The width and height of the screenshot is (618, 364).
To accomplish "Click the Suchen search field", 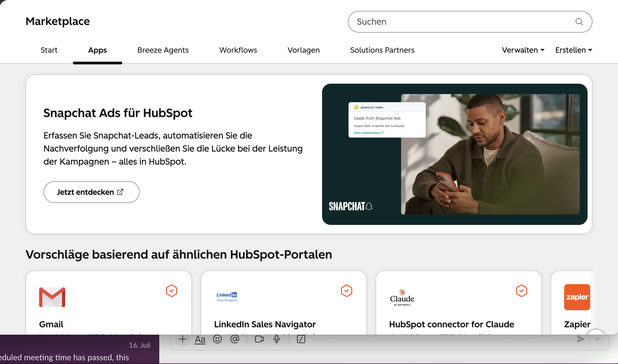I will (470, 22).
